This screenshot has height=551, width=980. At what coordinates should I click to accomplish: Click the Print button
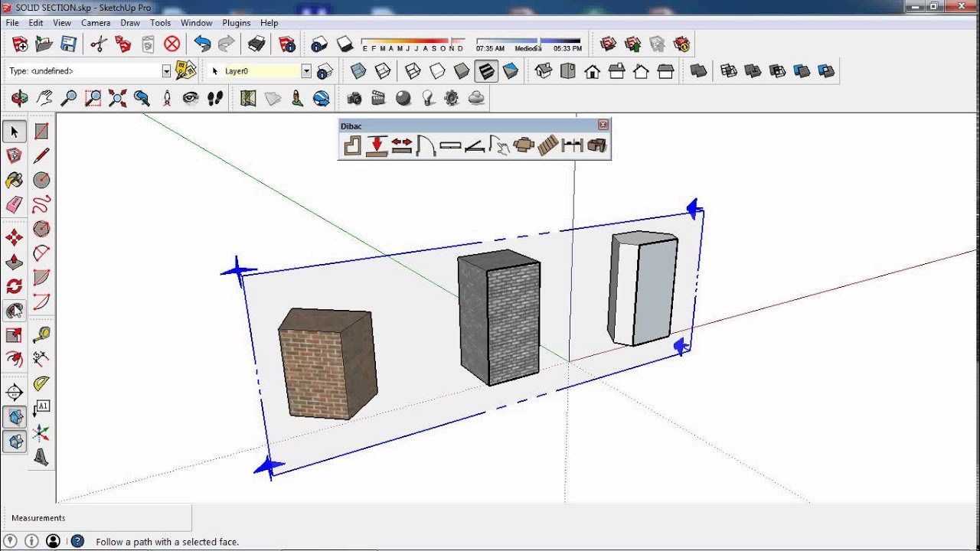(256, 44)
